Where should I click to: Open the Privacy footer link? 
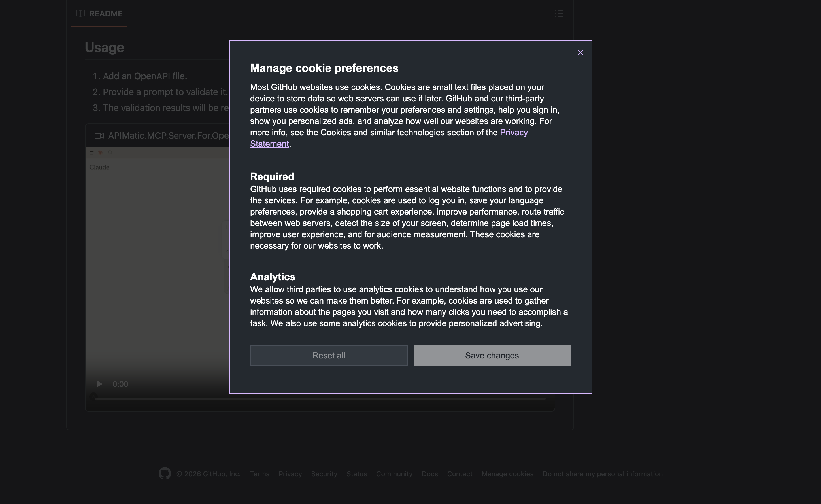pyautogui.click(x=290, y=474)
